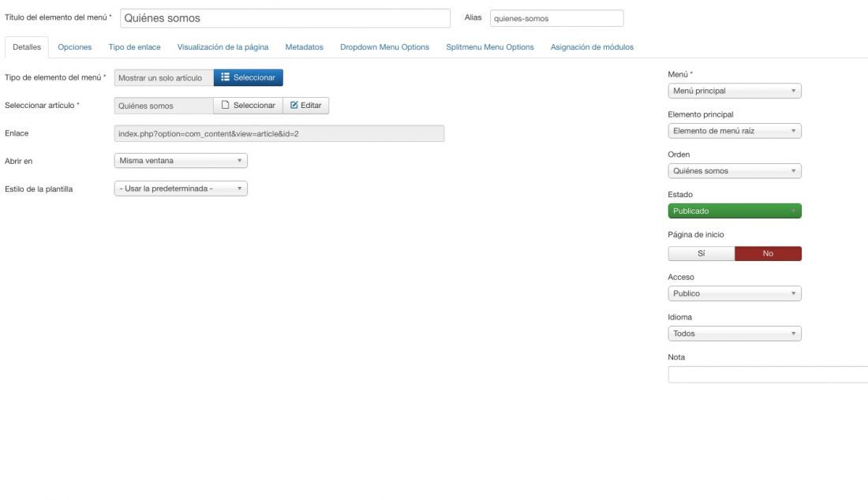This screenshot has height=500, width=868.
Task: Open the Acceso Publico dropdown
Action: 735,293
